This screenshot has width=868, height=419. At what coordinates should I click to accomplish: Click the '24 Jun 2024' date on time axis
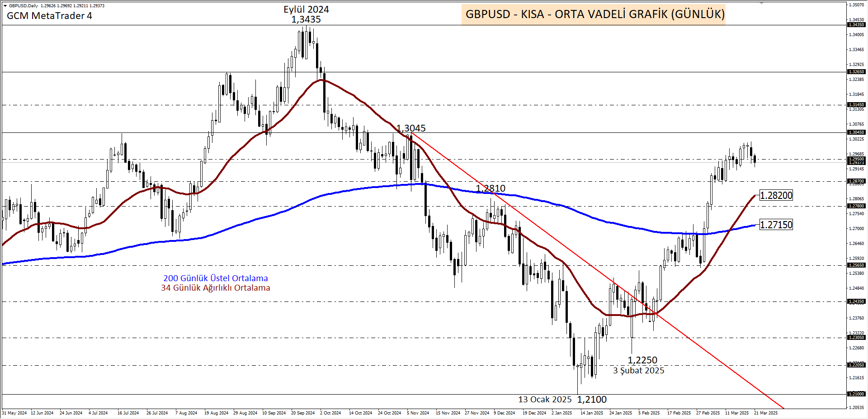point(71,413)
